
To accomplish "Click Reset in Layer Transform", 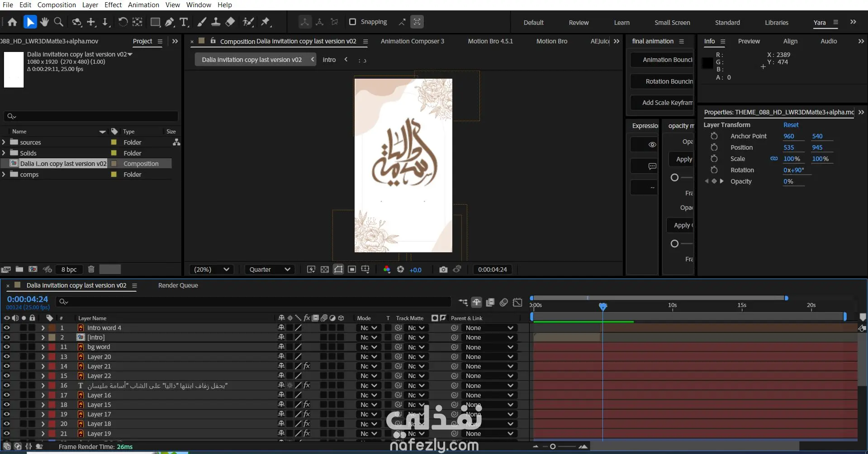I will pyautogui.click(x=791, y=125).
